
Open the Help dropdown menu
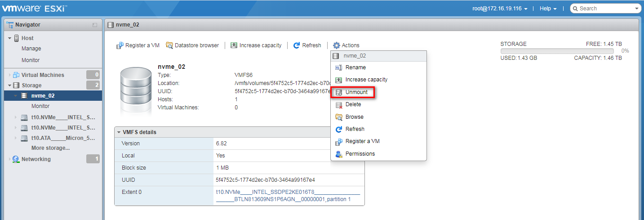pos(548,9)
